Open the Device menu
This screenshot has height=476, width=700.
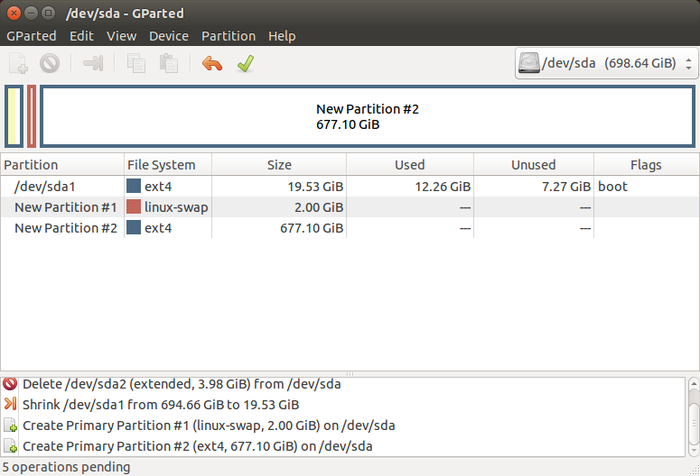coord(168,36)
